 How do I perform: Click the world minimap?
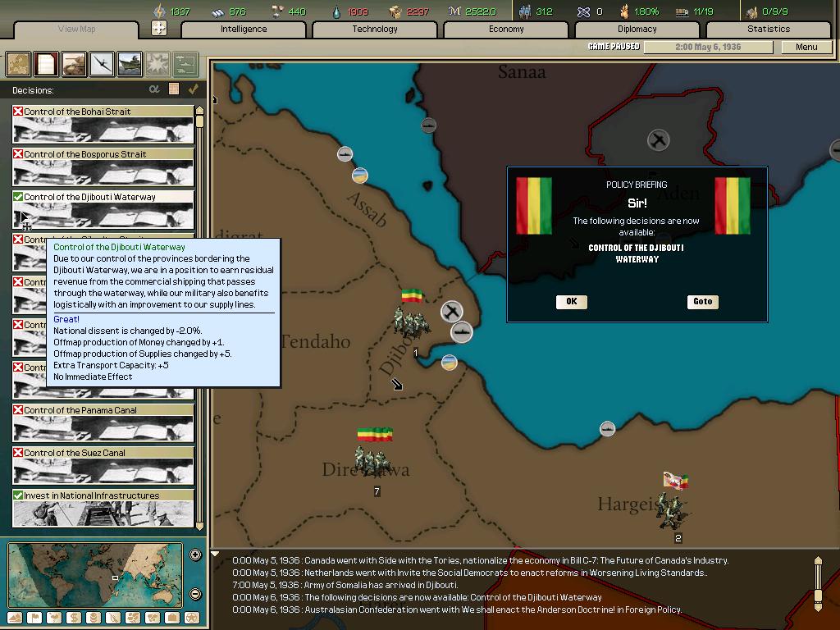point(95,575)
